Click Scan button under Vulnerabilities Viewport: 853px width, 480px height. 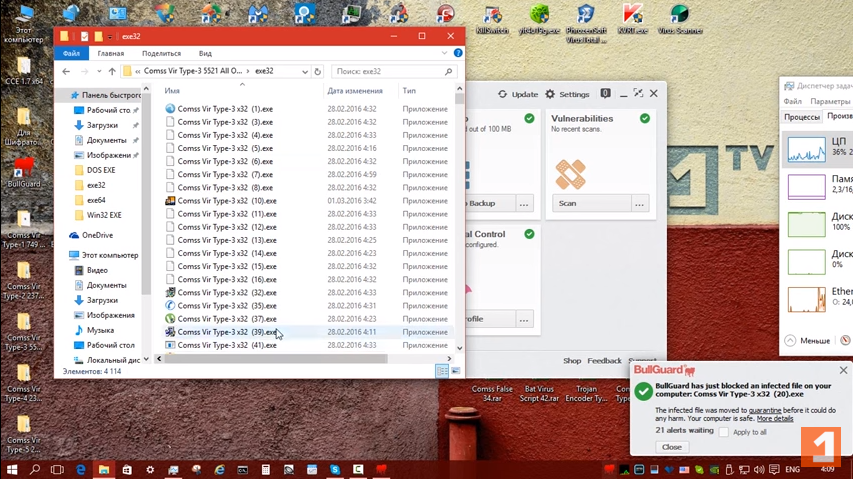[592, 204]
